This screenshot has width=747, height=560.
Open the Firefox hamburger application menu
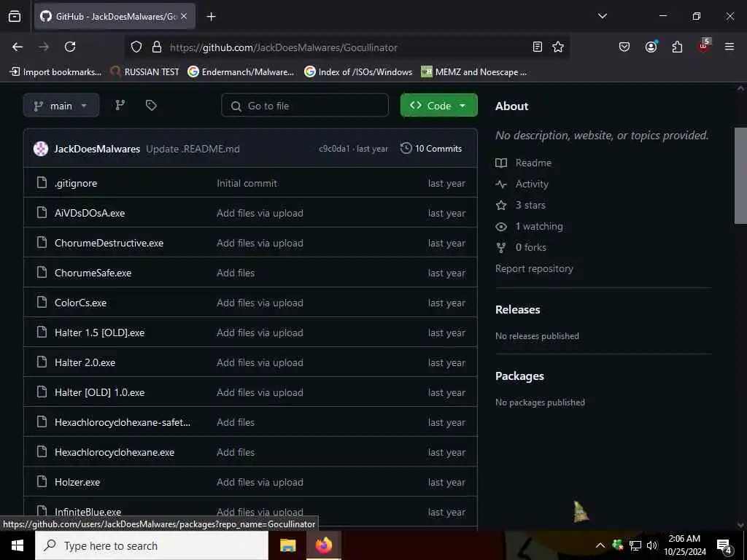pos(729,47)
